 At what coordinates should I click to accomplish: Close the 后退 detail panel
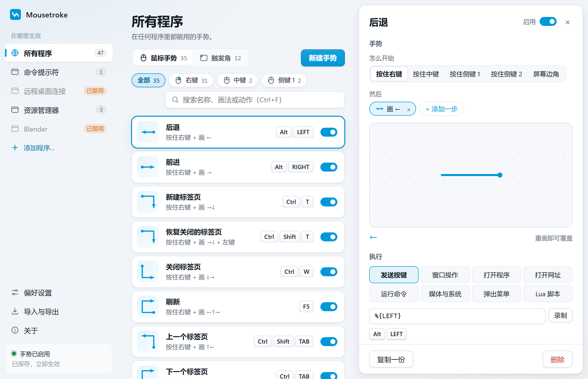[568, 22]
